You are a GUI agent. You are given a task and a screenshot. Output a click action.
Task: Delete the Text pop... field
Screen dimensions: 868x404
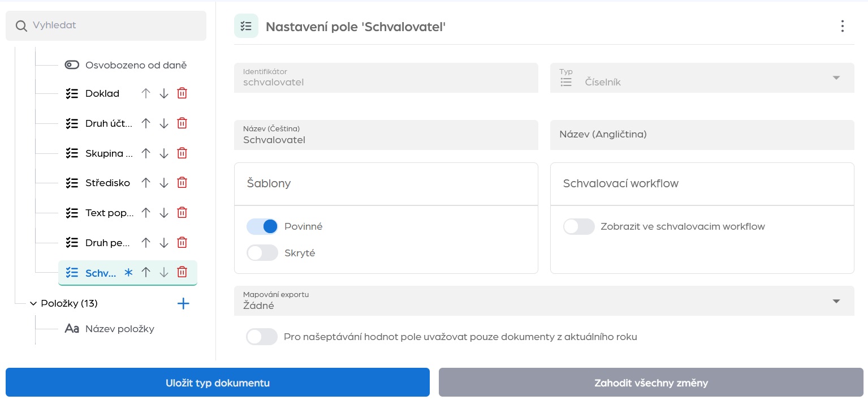[182, 213]
